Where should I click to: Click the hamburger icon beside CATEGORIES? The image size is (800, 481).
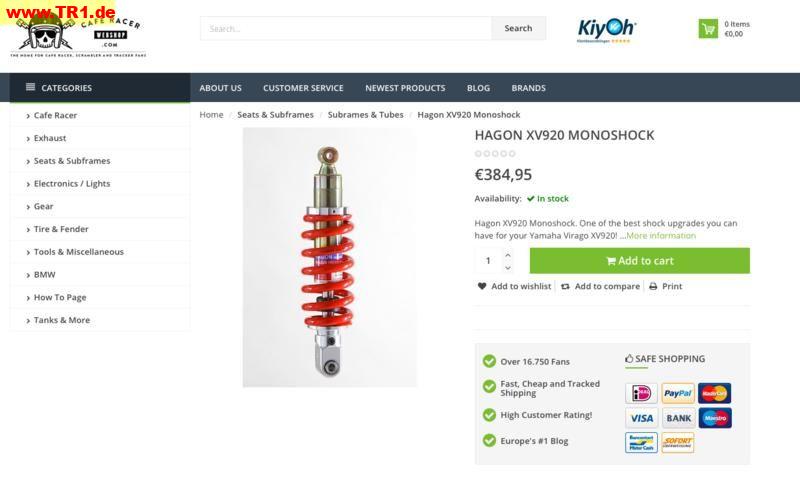[x=31, y=87]
